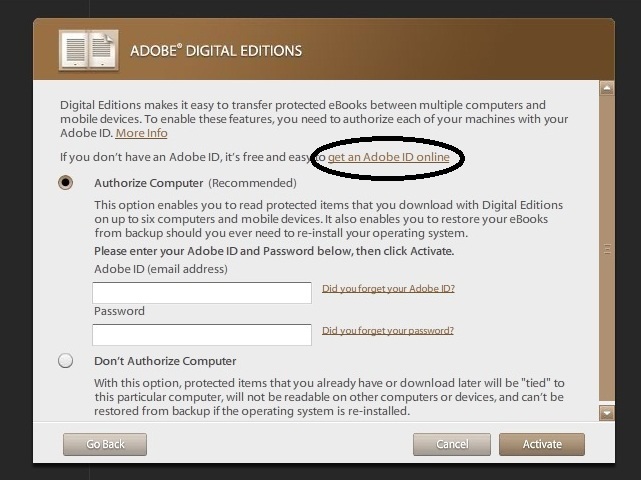Viewport: 641px width, 480px height.
Task: Open the More Info link
Action: pyautogui.click(x=141, y=133)
